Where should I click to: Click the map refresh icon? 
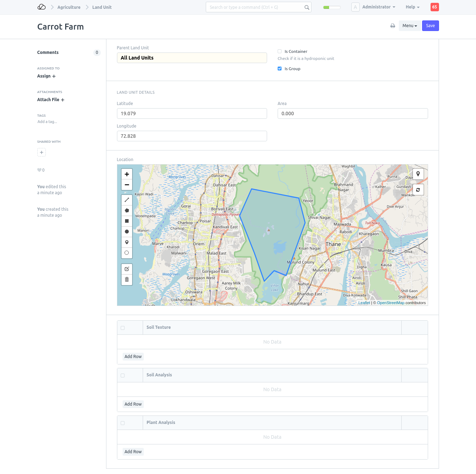418,190
